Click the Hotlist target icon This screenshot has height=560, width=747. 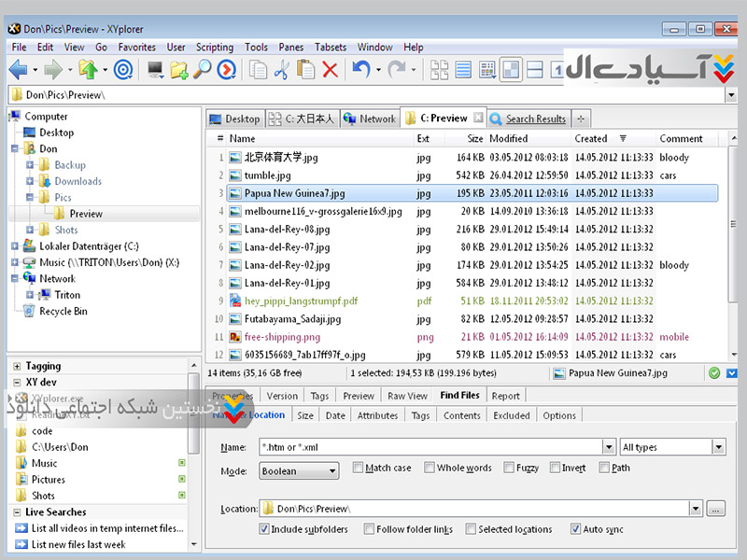(123, 69)
